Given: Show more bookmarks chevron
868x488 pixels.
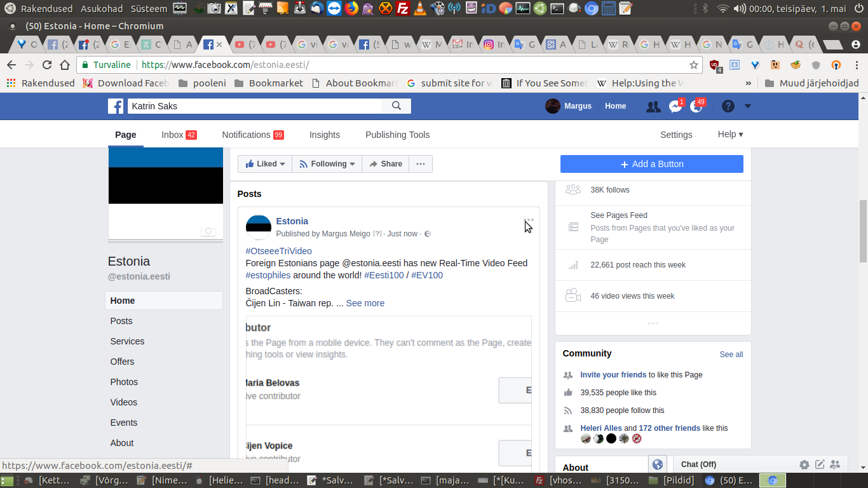Looking at the screenshot, I should point(749,83).
